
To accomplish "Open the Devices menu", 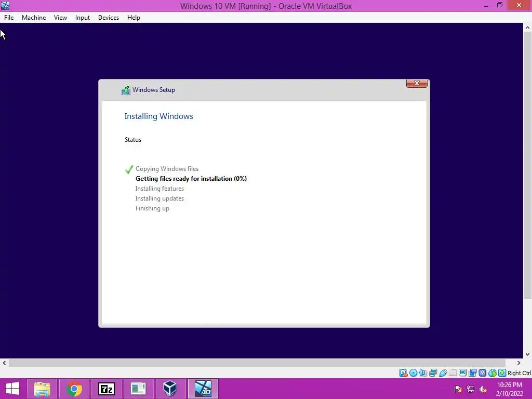I will (x=109, y=18).
